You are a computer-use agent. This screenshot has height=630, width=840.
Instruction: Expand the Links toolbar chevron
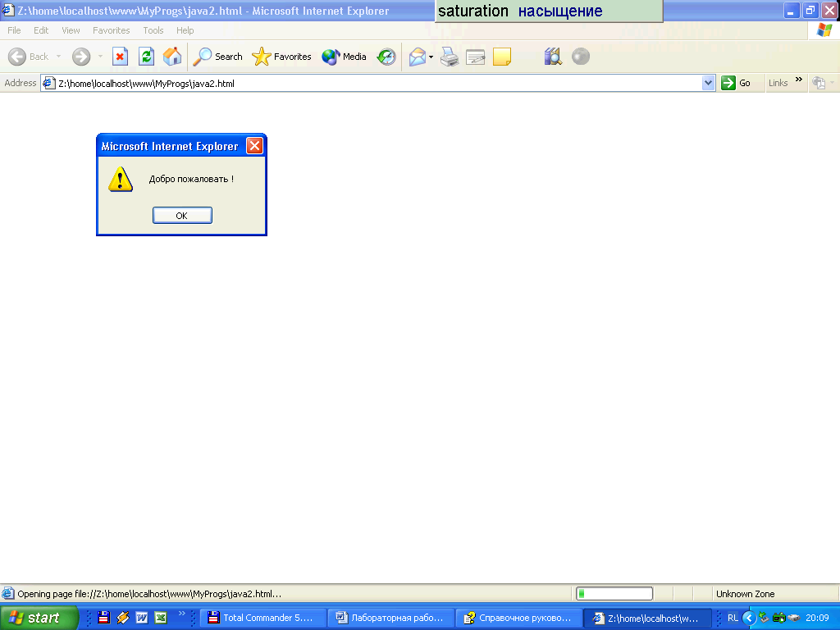799,80
